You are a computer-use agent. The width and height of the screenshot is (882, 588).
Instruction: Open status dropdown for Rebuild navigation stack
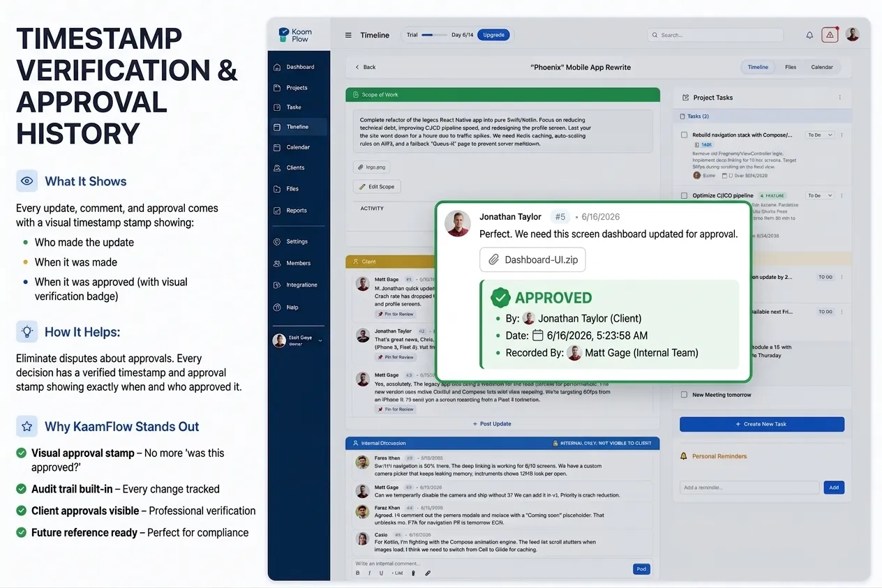(x=820, y=135)
